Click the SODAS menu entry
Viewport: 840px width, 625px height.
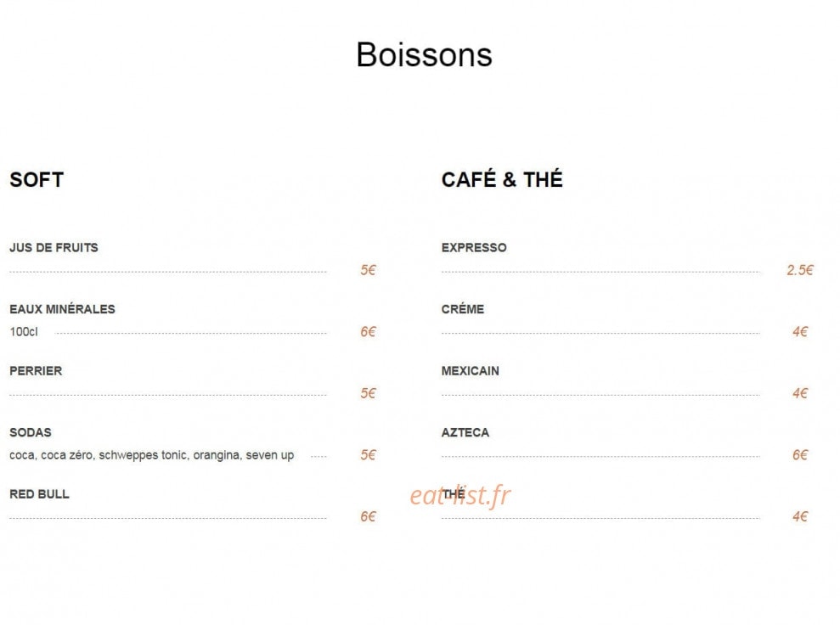[31, 432]
